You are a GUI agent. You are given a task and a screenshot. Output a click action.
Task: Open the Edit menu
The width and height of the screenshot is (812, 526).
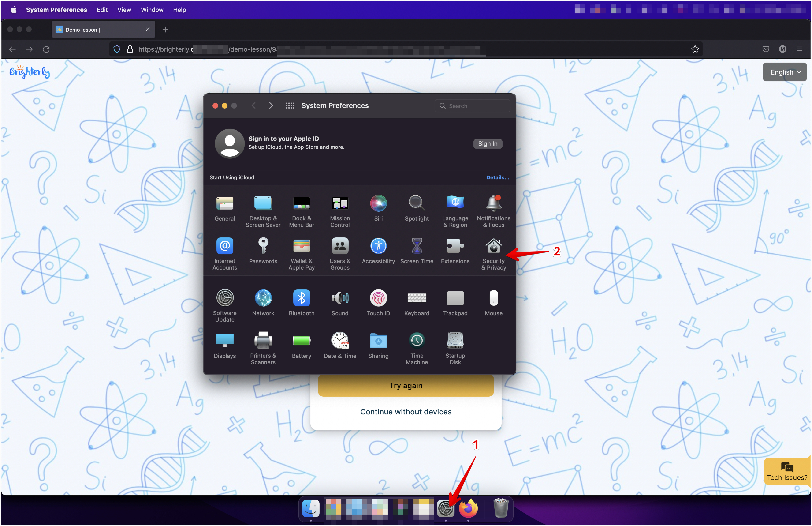pyautogui.click(x=102, y=10)
